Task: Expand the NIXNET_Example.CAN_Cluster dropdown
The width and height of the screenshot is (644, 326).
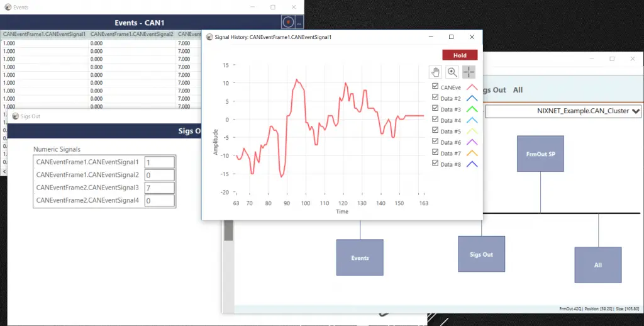Action: (x=635, y=111)
